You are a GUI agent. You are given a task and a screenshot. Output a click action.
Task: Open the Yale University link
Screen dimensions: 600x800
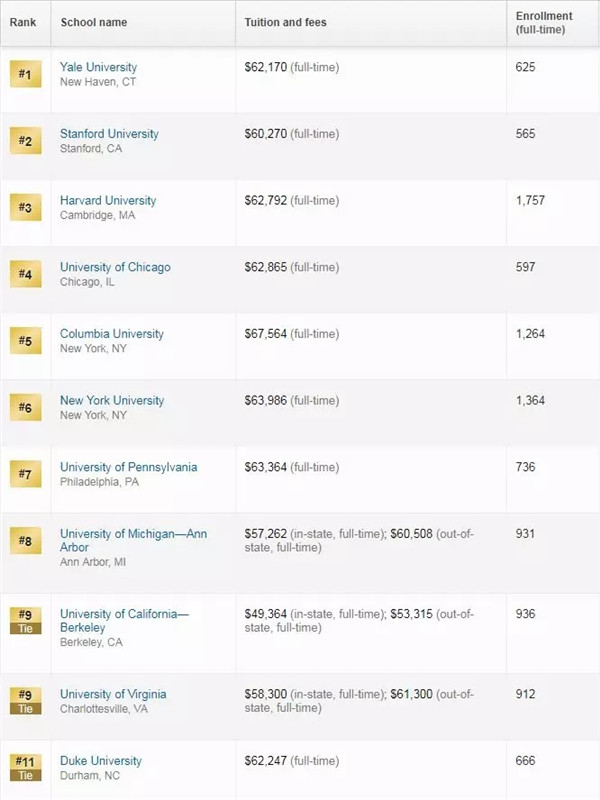[x=98, y=67]
